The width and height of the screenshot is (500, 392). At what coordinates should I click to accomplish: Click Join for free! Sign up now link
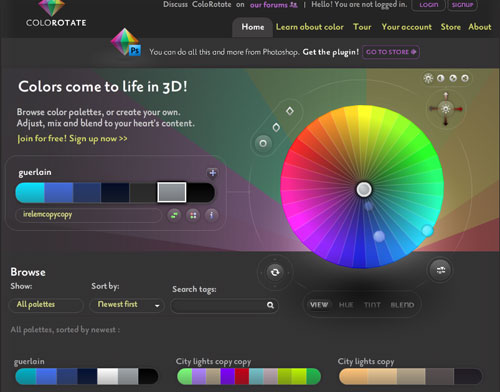(72, 138)
